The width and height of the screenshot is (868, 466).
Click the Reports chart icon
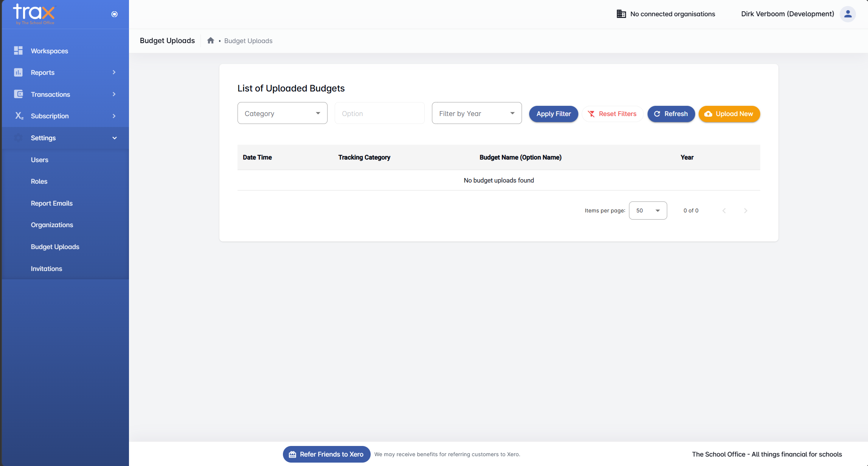pos(18,72)
